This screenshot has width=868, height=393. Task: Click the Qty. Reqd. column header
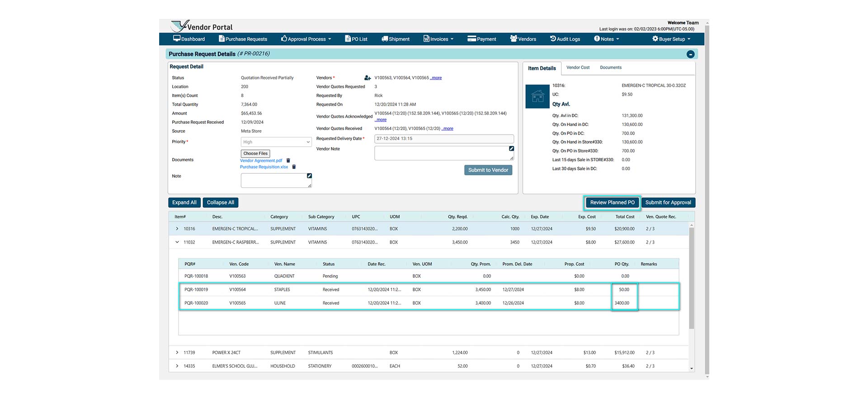coord(458,217)
